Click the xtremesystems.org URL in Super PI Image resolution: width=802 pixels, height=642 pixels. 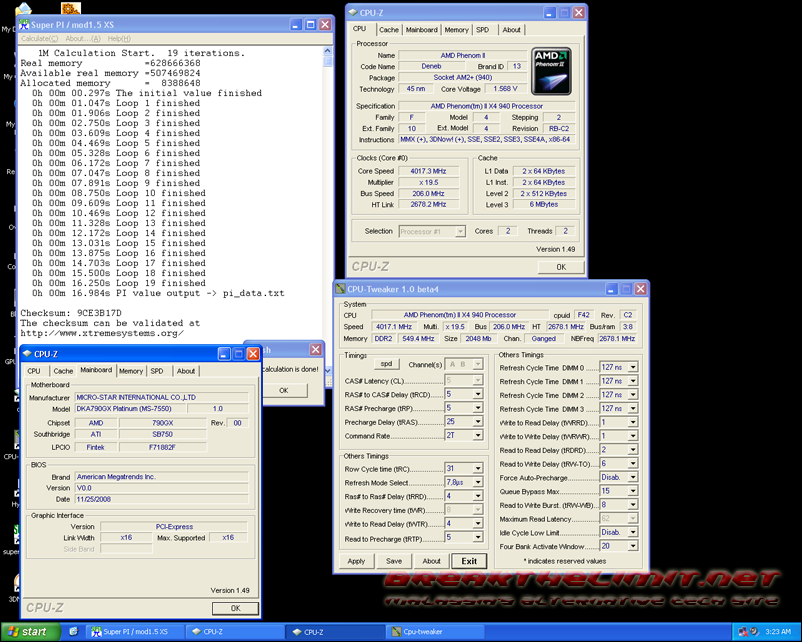(x=102, y=333)
